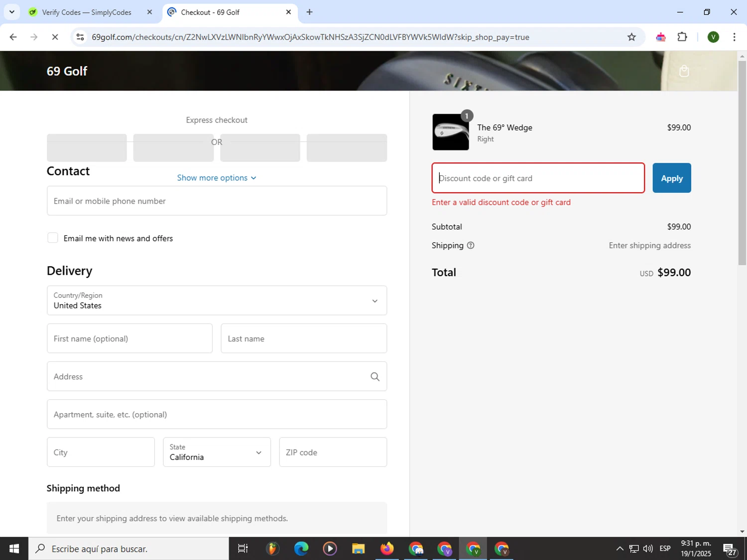Open the notification center icon
Image resolution: width=747 pixels, height=560 pixels.
730,549
